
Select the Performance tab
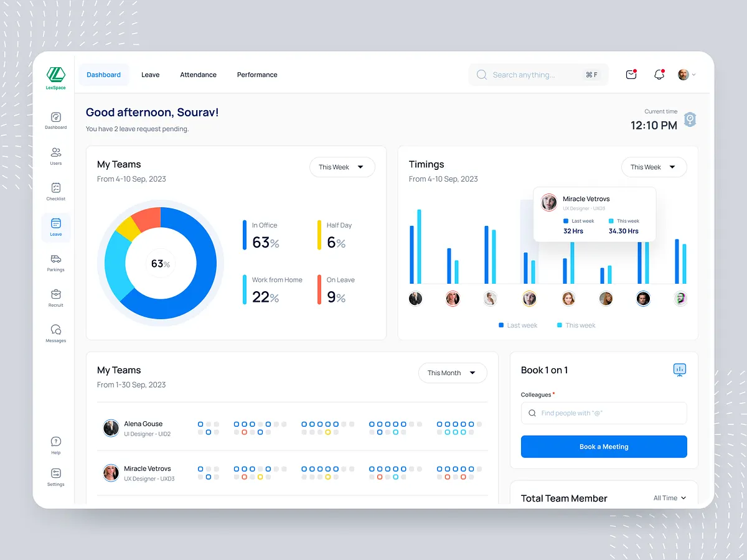[x=256, y=75]
